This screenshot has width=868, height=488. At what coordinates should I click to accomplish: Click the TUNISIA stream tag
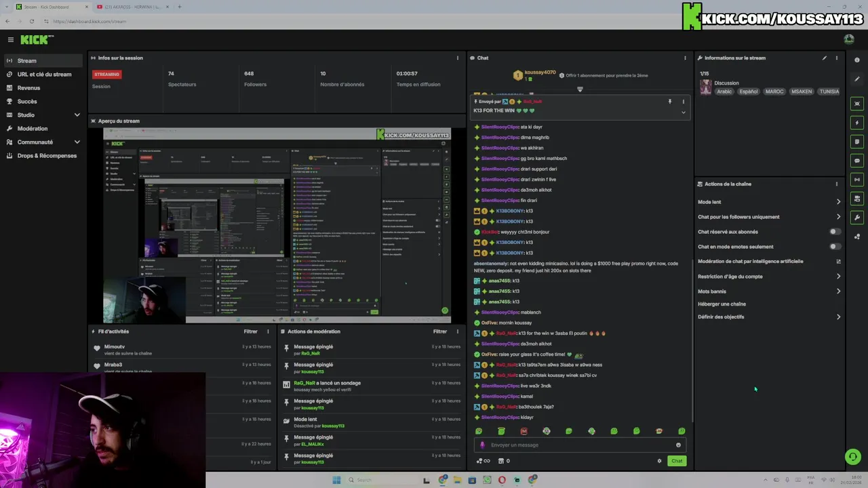point(829,91)
